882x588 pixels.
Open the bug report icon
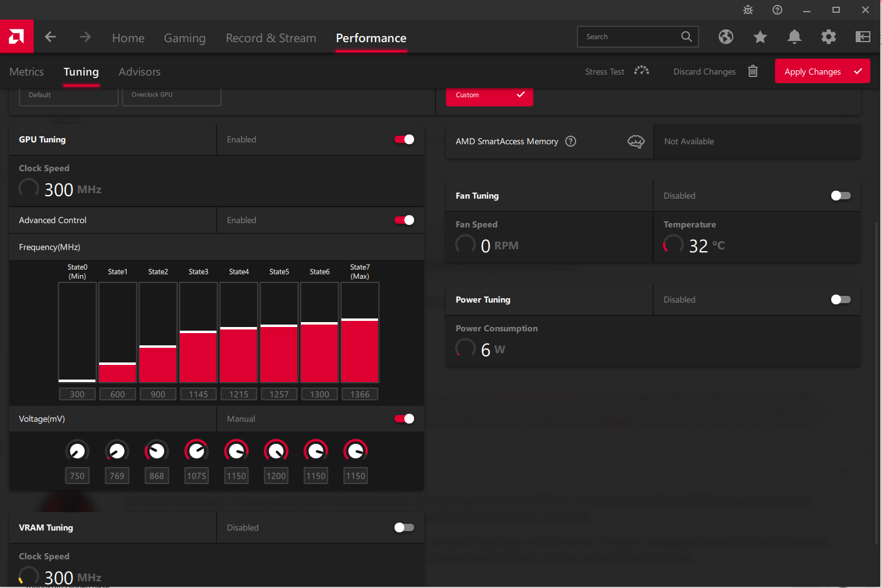pyautogui.click(x=748, y=10)
